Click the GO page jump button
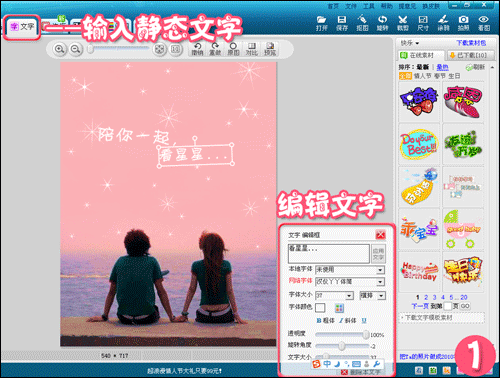 [x=465, y=306]
